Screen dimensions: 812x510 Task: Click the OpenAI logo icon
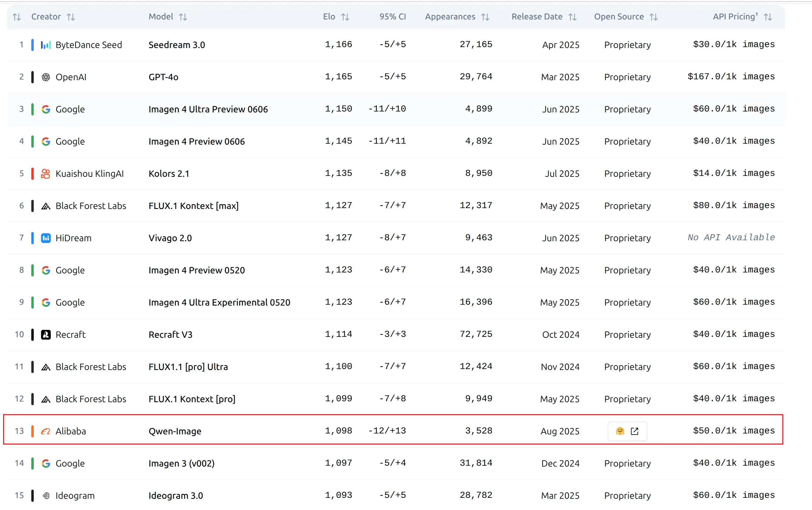(x=46, y=77)
